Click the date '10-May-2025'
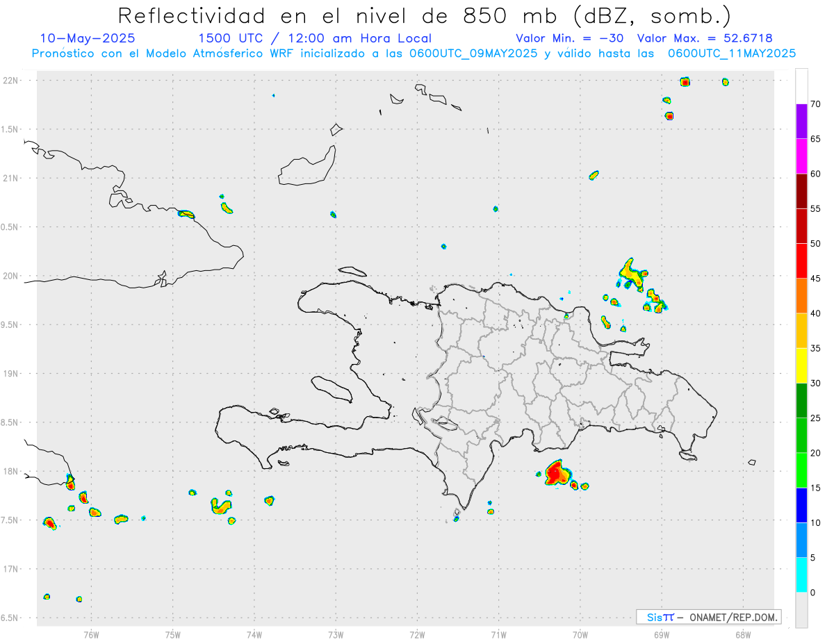The width and height of the screenshot is (834, 644). (88, 38)
